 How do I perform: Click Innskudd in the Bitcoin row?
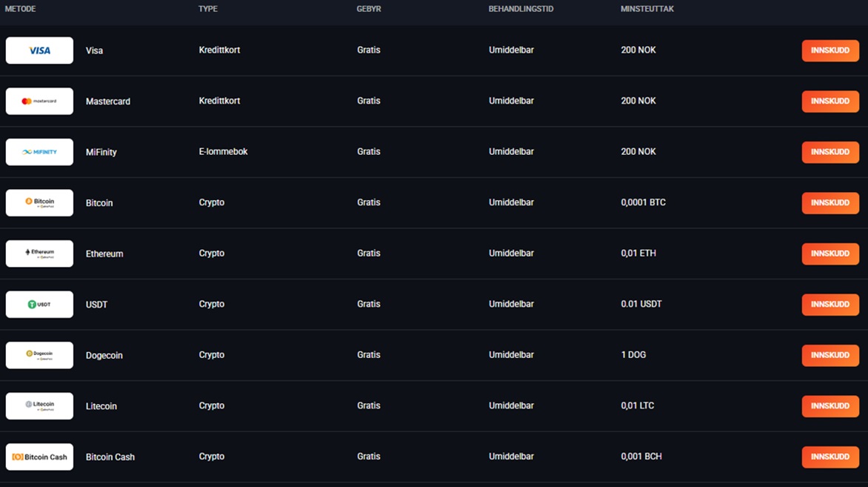coord(830,202)
